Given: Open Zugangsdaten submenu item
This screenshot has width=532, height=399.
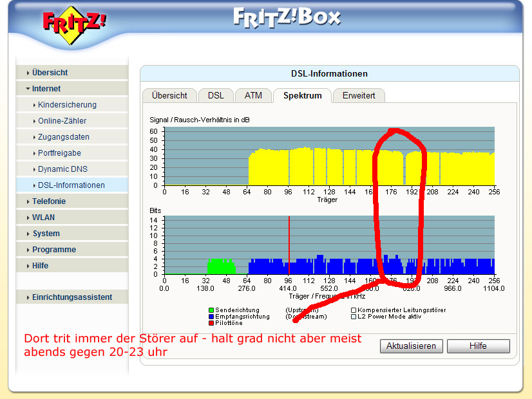Looking at the screenshot, I should click(x=72, y=137).
